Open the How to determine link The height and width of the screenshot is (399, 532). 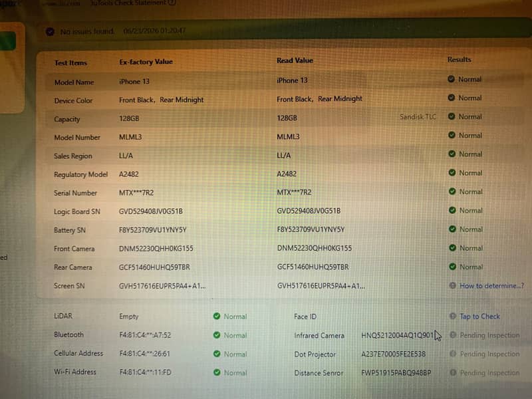491,286
